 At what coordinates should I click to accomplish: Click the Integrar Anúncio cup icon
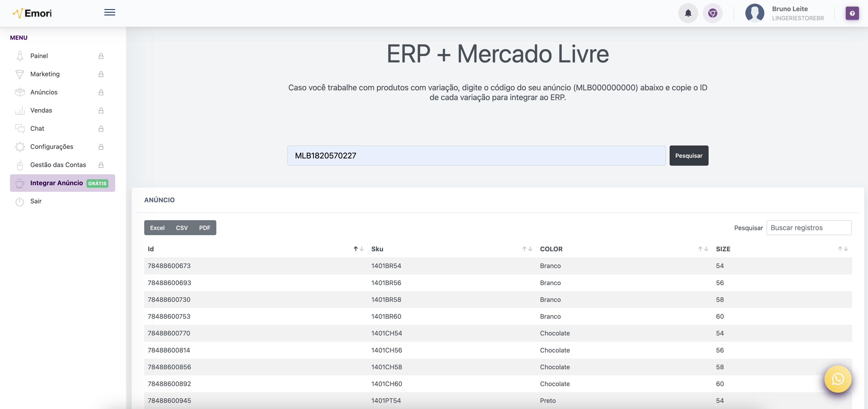click(20, 183)
